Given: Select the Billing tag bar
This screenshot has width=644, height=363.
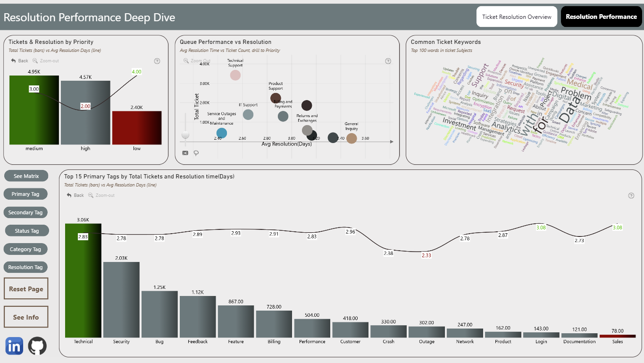Looking at the screenshot, I should click(274, 324).
